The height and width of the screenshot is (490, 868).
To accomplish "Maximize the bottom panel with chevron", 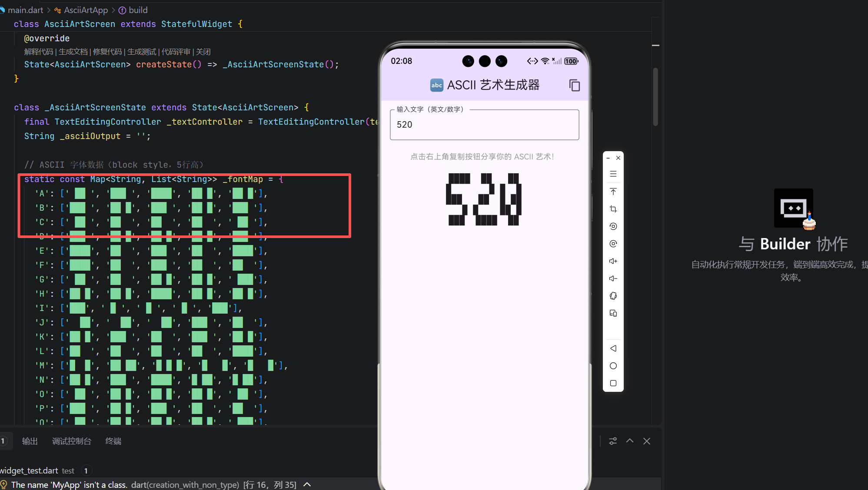I will pyautogui.click(x=629, y=441).
